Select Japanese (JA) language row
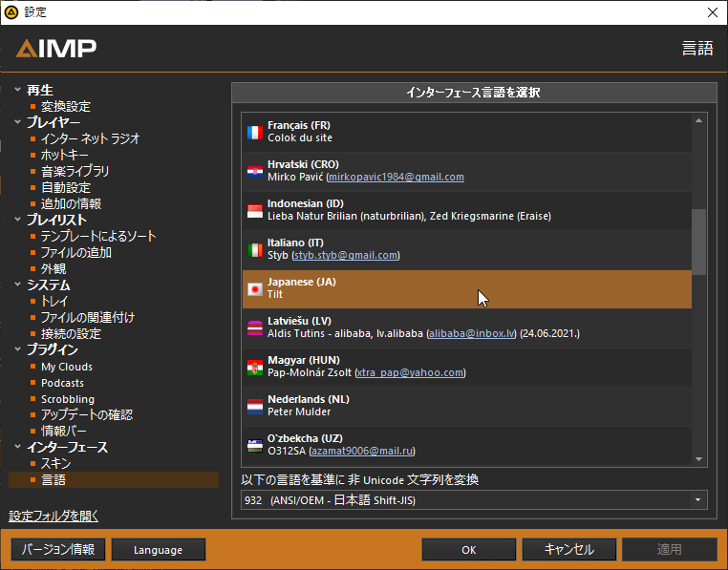The image size is (728, 570). click(467, 289)
